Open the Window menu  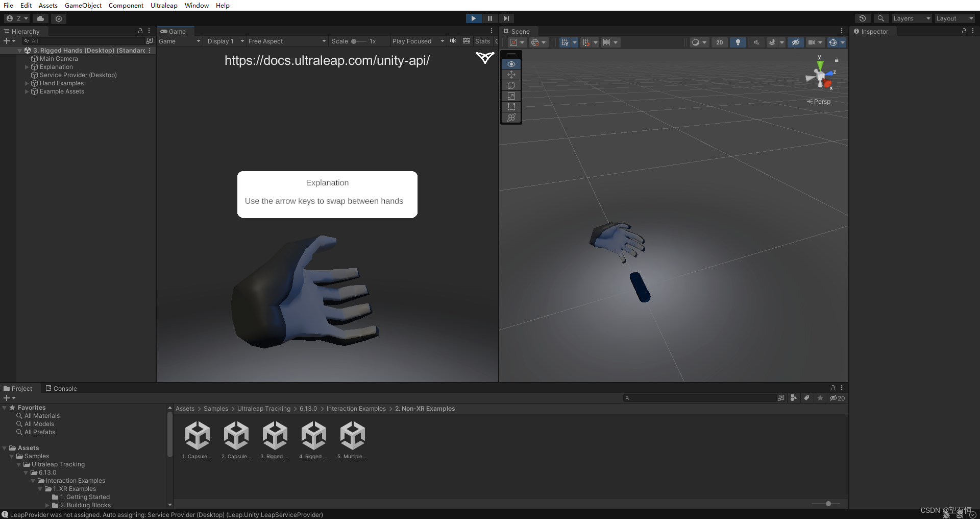(x=197, y=5)
